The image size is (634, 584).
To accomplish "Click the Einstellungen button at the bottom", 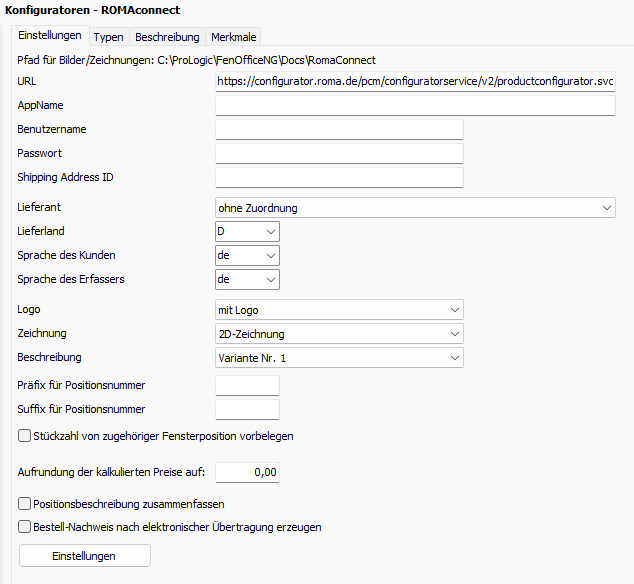I will 85,556.
